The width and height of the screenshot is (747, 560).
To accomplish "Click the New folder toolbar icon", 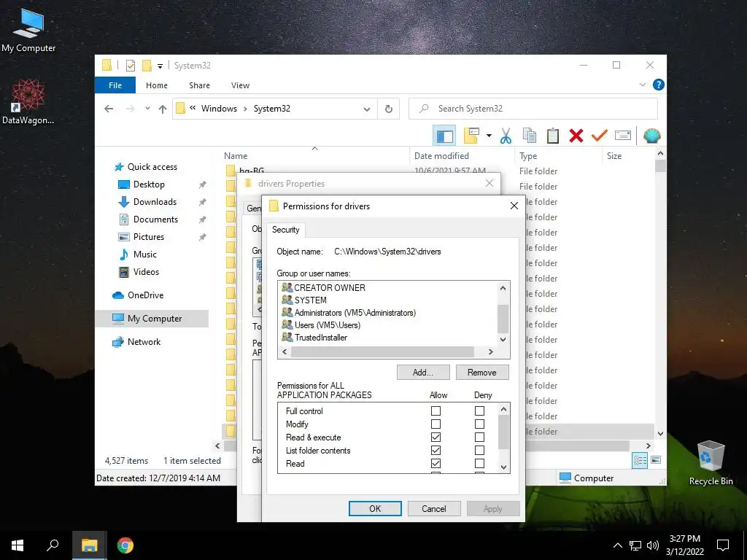I will [471, 136].
